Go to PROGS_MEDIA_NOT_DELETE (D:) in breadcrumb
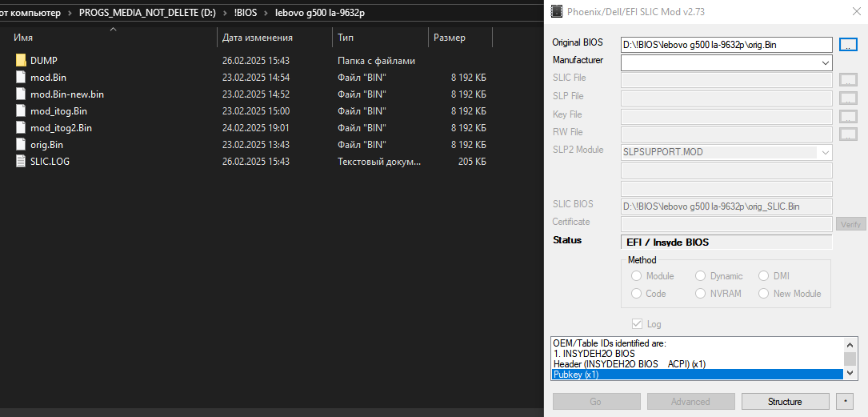 point(147,13)
